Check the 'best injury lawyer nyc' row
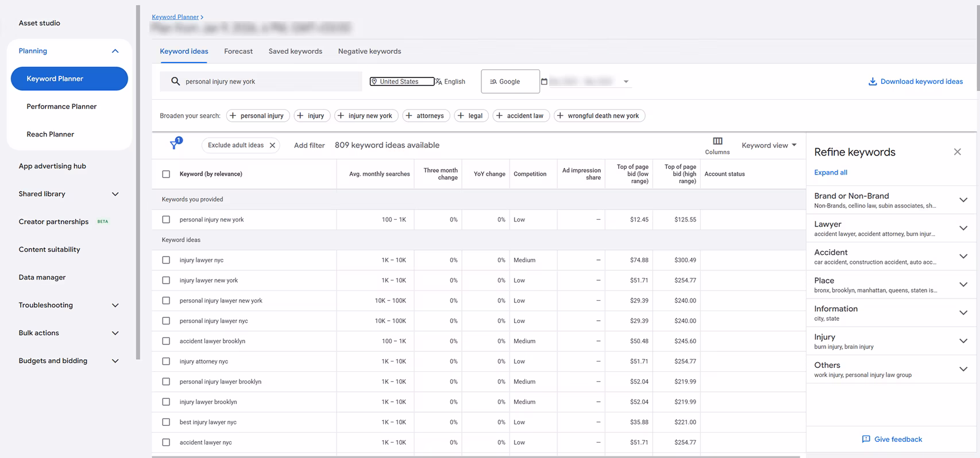This screenshot has width=980, height=458. pyautogui.click(x=166, y=422)
